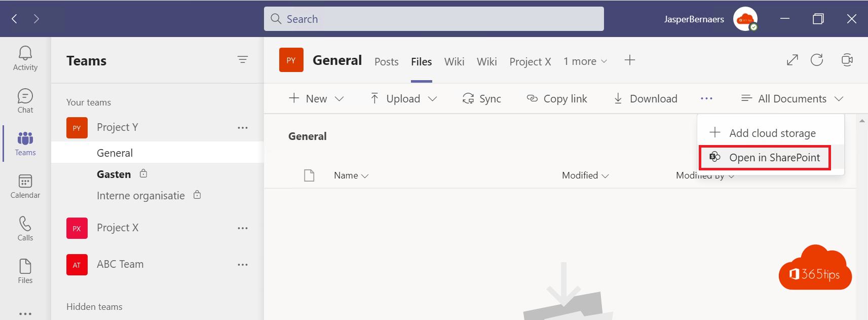
Task: Click the file type column icon
Action: point(309,175)
